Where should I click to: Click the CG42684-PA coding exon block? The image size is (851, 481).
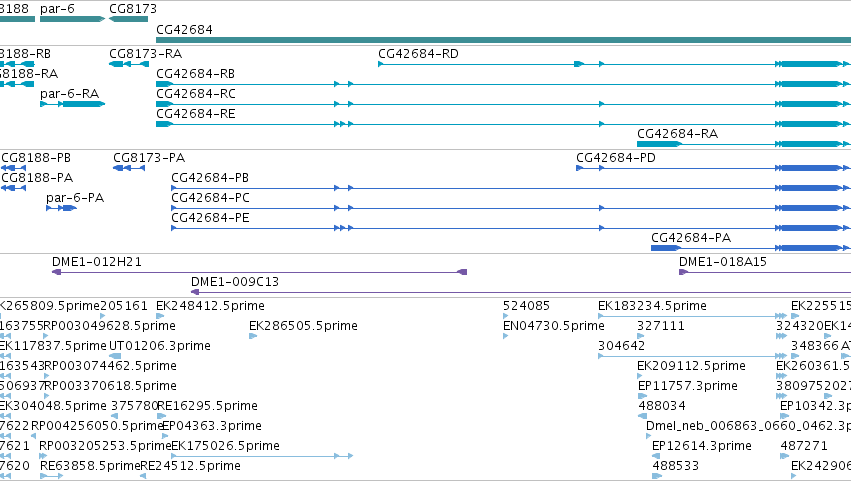point(665,248)
